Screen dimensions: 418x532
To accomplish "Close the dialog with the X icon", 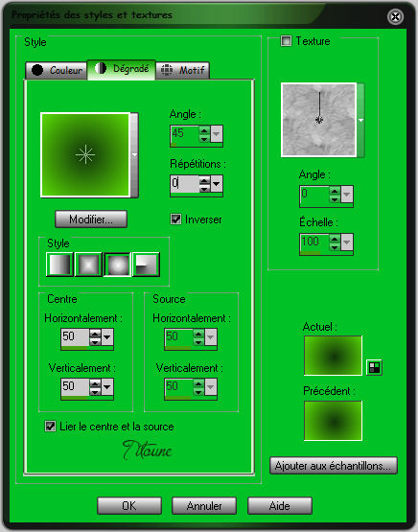I will click(x=395, y=16).
